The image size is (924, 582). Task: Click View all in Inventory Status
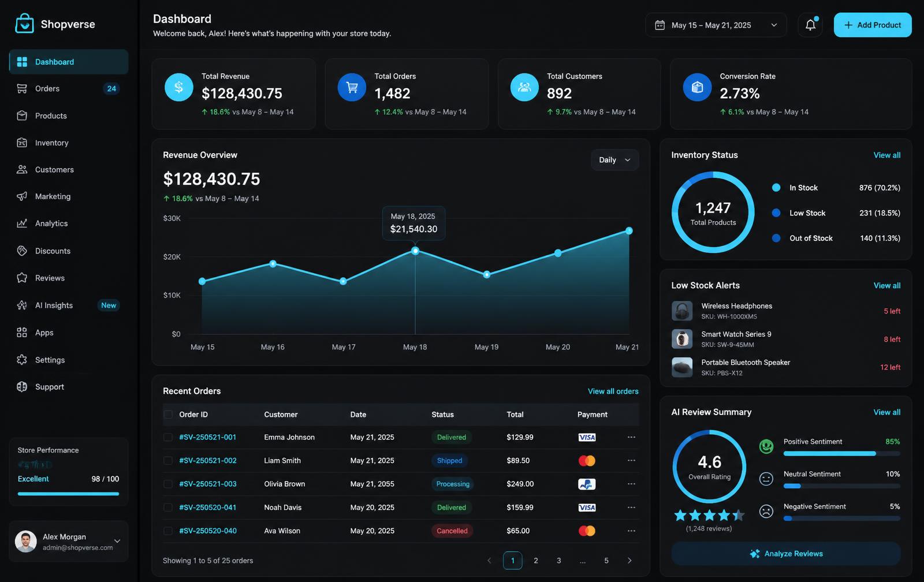point(886,155)
